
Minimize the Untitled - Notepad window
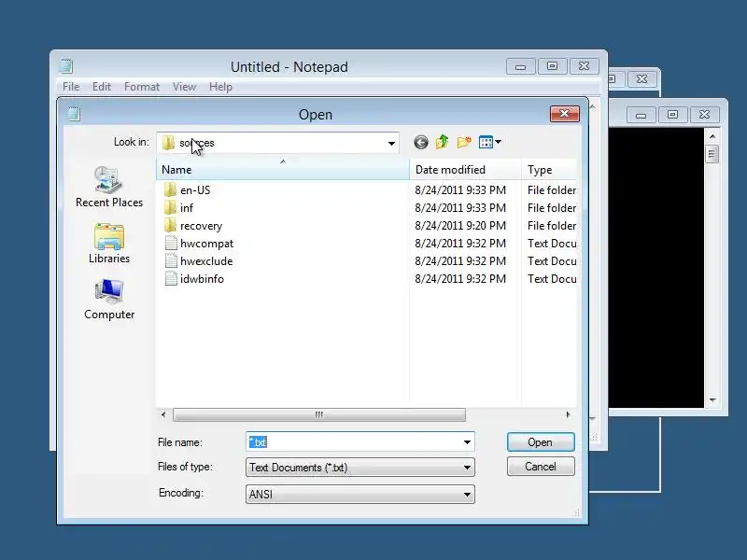[521, 66]
